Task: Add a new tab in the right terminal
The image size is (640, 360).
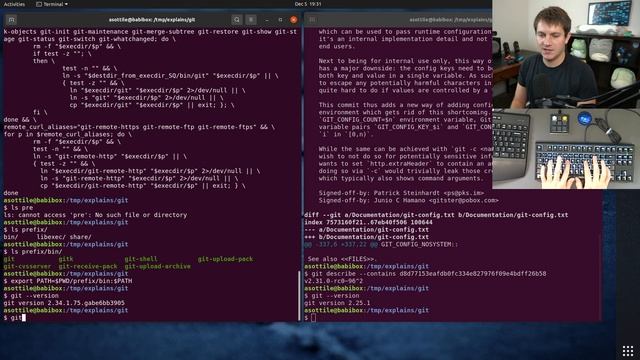Action: (312, 20)
